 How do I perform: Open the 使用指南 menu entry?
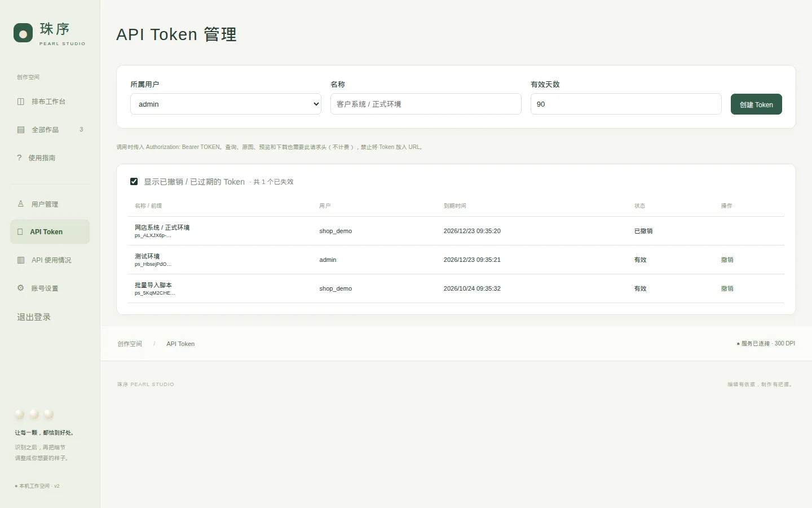[50, 158]
